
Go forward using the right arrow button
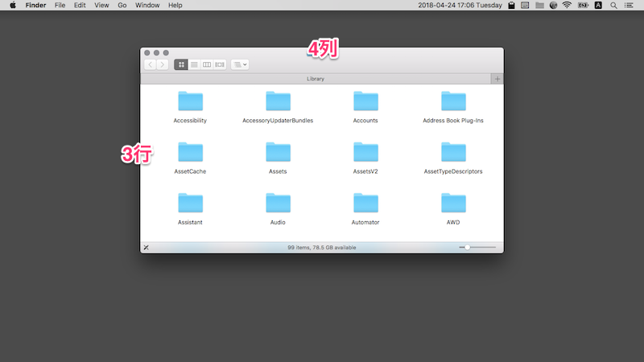163,64
